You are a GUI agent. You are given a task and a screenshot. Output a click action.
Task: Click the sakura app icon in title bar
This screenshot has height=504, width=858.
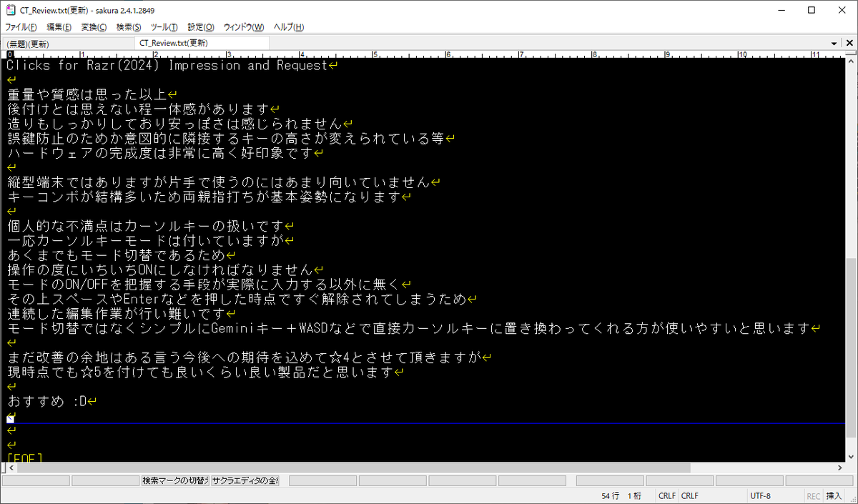coord(10,10)
